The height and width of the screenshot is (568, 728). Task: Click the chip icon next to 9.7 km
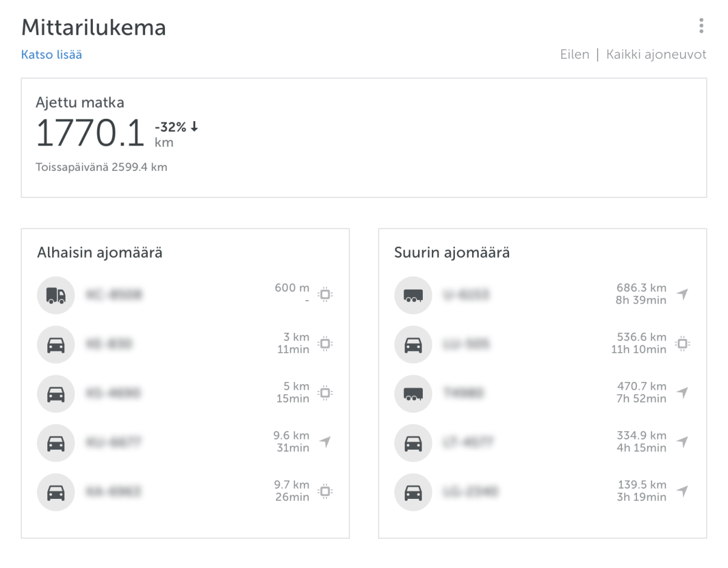click(325, 491)
